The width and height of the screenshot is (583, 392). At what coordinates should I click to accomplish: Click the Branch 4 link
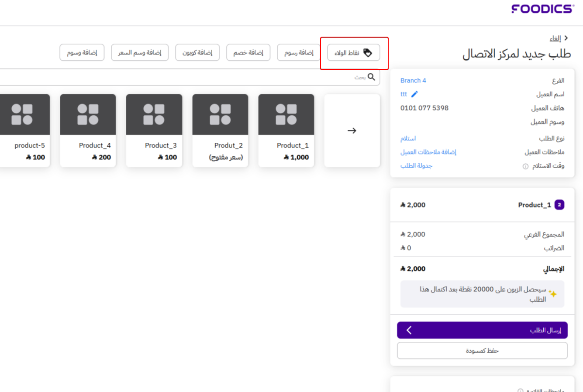[413, 80]
